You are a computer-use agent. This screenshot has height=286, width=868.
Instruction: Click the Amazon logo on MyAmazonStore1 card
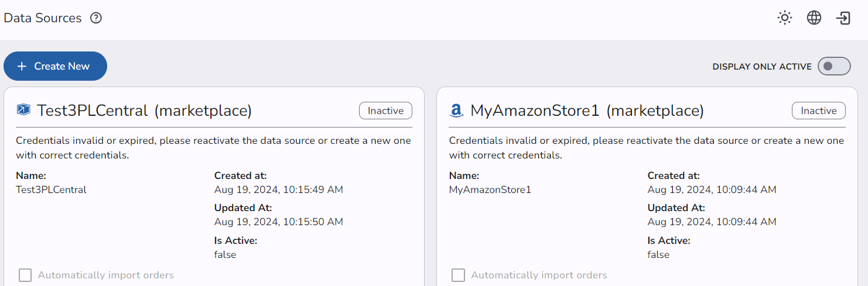tap(456, 111)
